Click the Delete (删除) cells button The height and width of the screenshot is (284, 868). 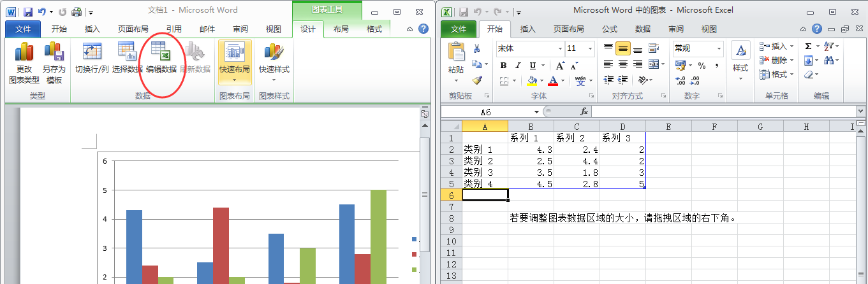click(776, 60)
